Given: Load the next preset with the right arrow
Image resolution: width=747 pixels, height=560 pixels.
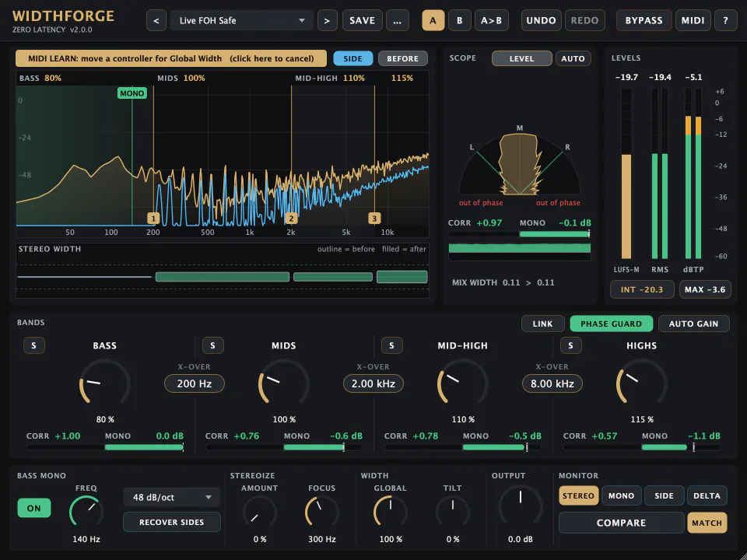Looking at the screenshot, I should [327, 20].
